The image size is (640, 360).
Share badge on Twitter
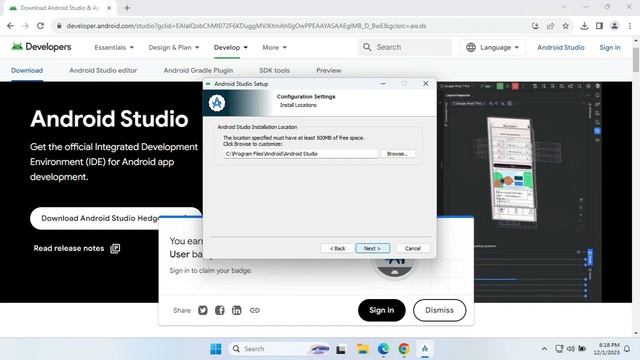coord(203,310)
